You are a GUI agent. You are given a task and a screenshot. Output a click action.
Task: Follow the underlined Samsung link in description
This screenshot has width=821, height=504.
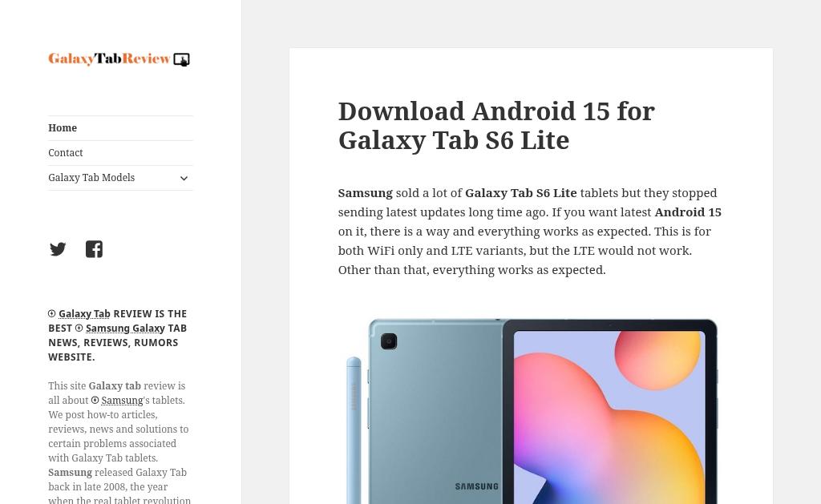pos(122,401)
